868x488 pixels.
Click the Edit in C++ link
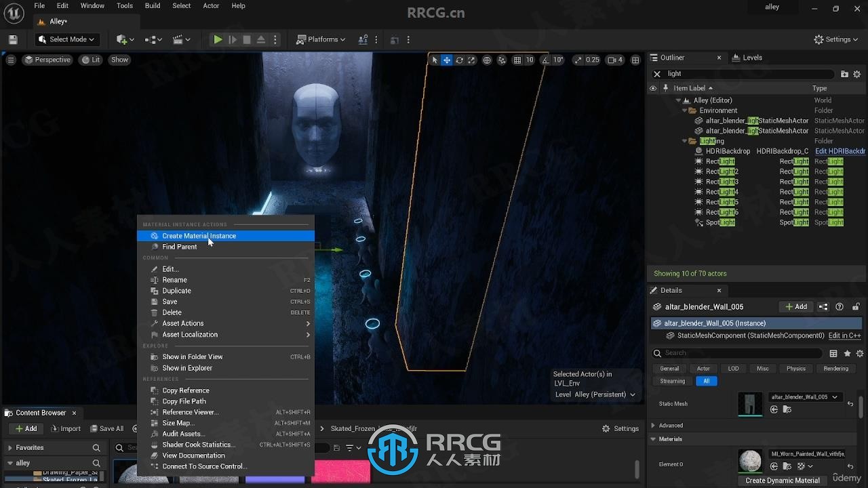(x=845, y=335)
